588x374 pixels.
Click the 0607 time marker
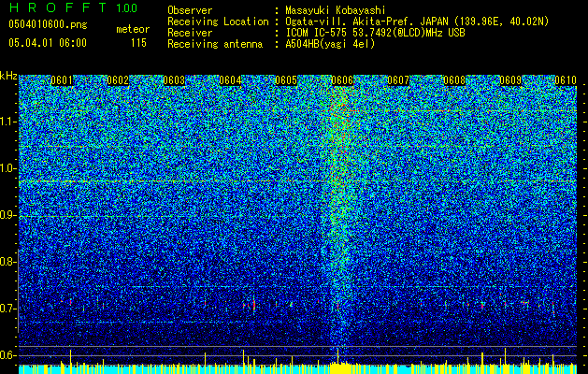click(x=398, y=80)
